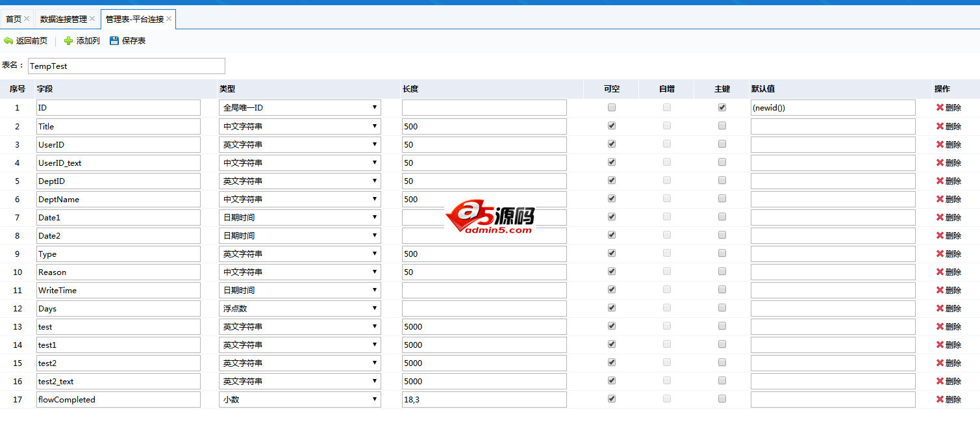
Task: Click length field of test row
Action: click(x=484, y=326)
